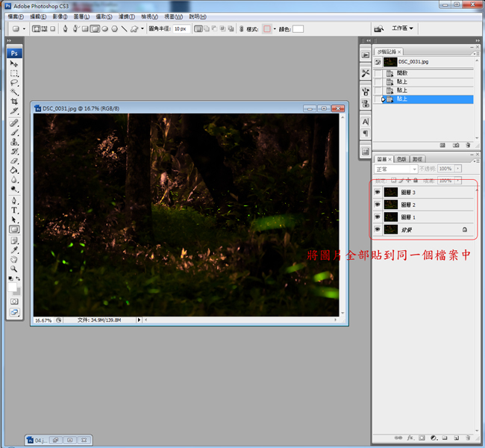Select the Move tool

point(14,64)
